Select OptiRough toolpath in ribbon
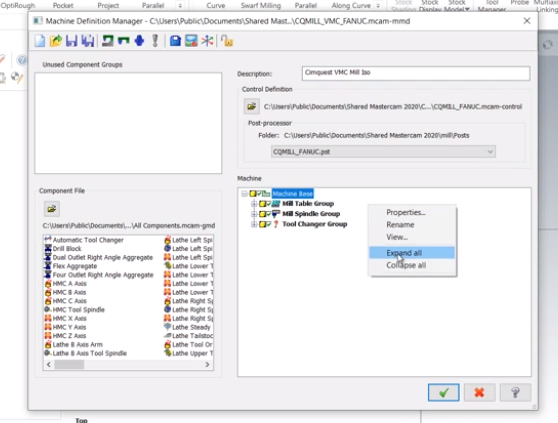This screenshot has height=423, width=558. click(x=18, y=6)
